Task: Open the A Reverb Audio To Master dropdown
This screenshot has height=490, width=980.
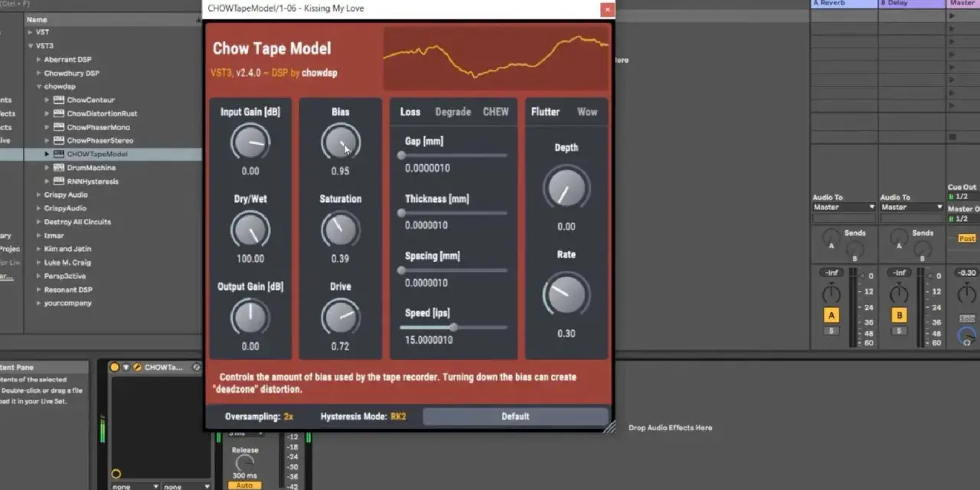Action: 844,207
